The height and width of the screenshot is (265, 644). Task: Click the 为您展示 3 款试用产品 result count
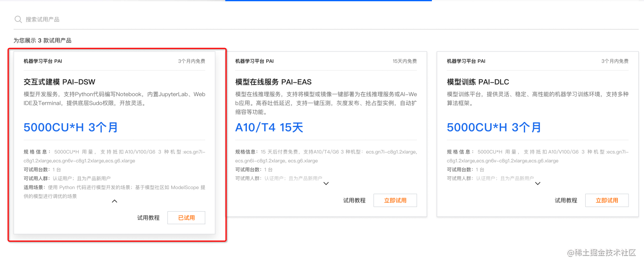pyautogui.click(x=43, y=40)
